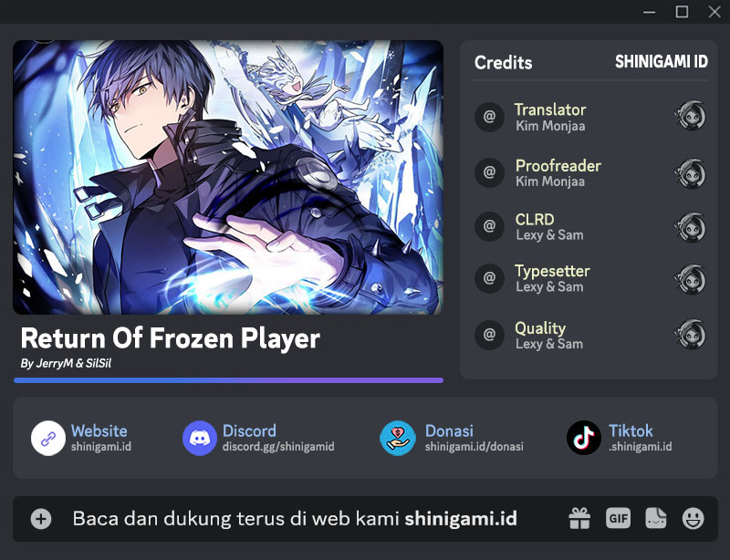Click the TikTok logo icon

coord(584,438)
